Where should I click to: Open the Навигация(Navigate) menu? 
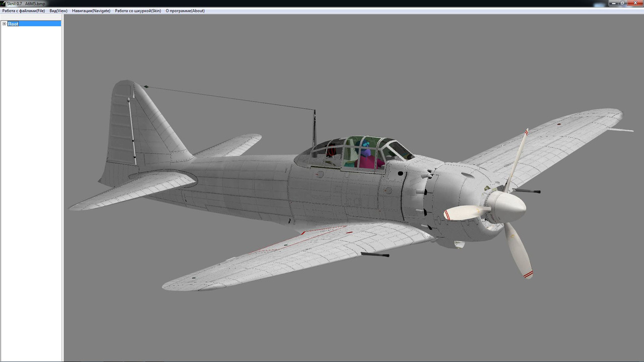click(91, 11)
